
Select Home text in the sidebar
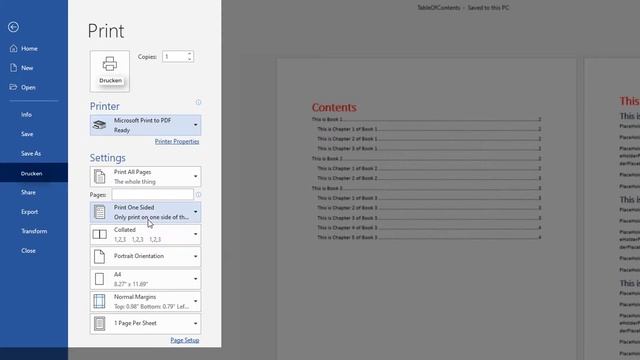29,49
